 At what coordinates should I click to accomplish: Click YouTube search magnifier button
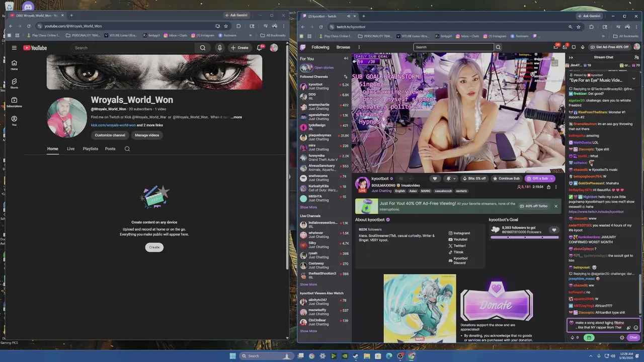pyautogui.click(x=203, y=48)
